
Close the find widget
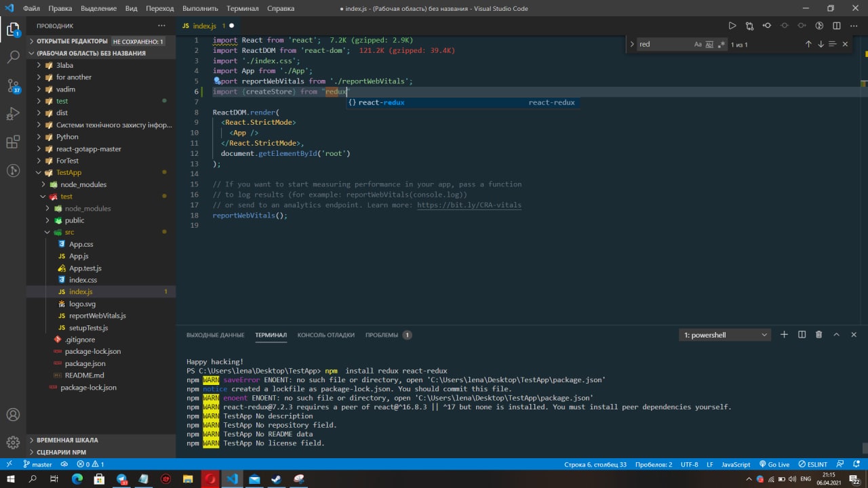tap(845, 44)
